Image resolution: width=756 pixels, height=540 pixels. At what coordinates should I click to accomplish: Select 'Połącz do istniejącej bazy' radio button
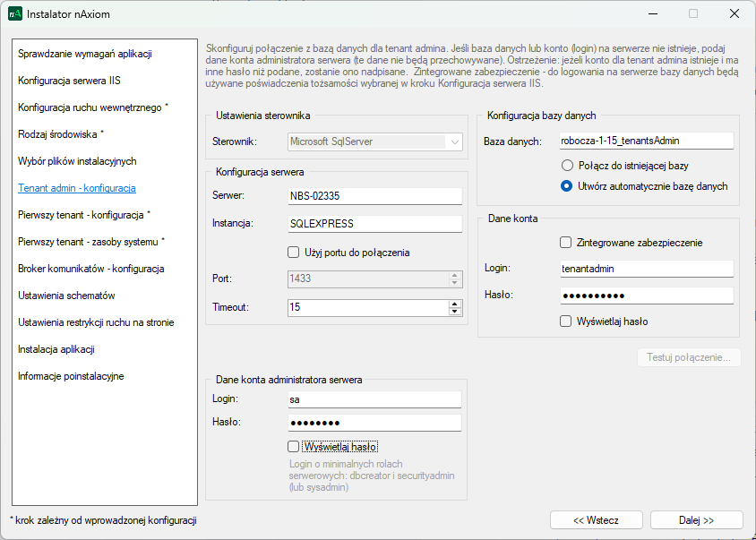(x=566, y=166)
